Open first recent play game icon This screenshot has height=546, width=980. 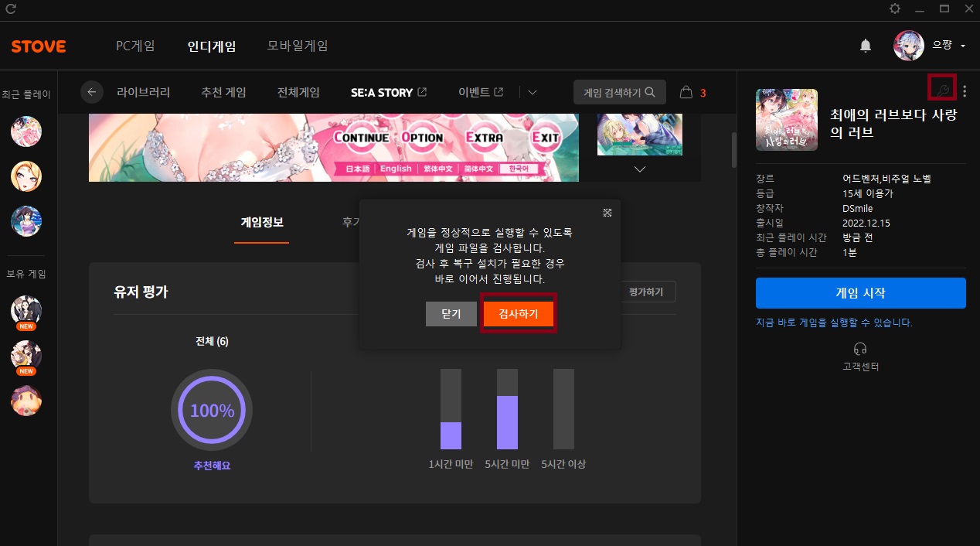click(x=26, y=131)
